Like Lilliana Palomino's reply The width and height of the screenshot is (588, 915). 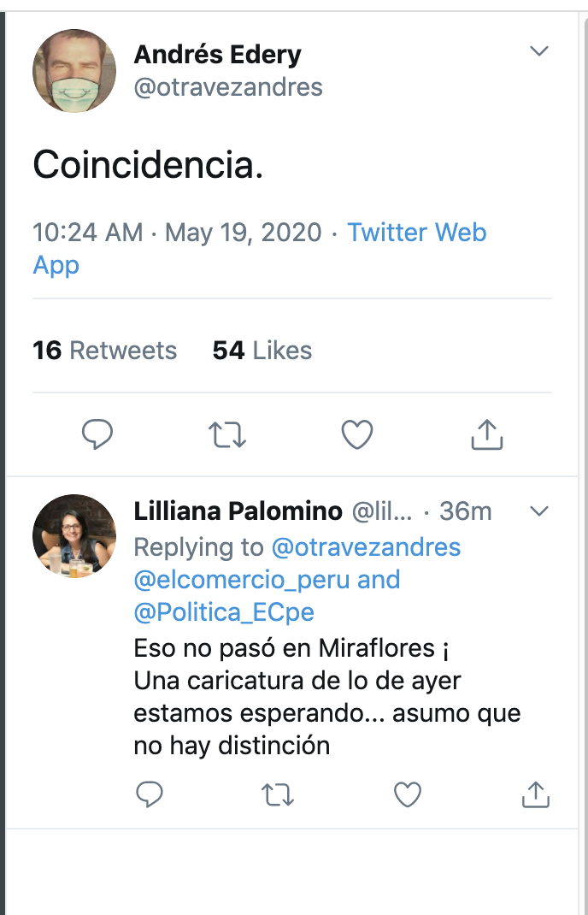[x=407, y=795]
